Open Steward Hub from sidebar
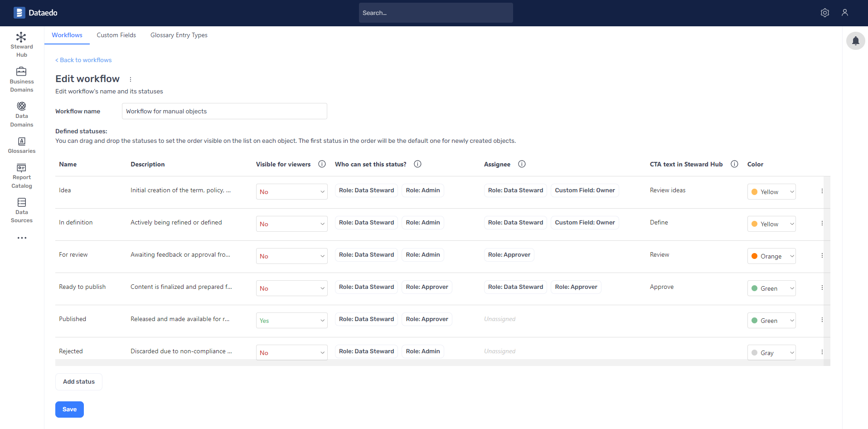The height and width of the screenshot is (429, 868). (x=22, y=44)
